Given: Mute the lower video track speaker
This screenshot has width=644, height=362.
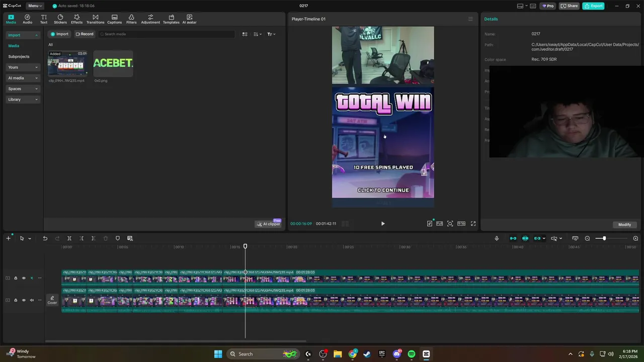Looking at the screenshot, I should [32, 300].
